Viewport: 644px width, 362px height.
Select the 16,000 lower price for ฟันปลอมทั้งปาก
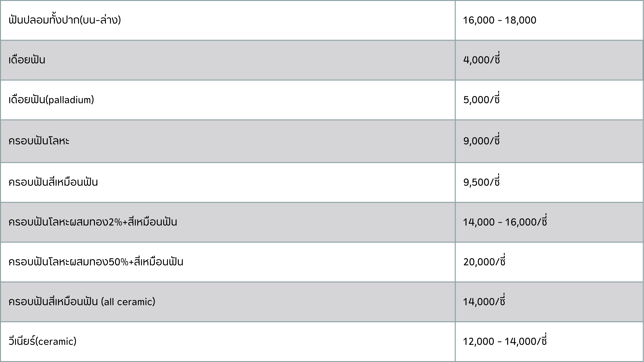point(479,20)
